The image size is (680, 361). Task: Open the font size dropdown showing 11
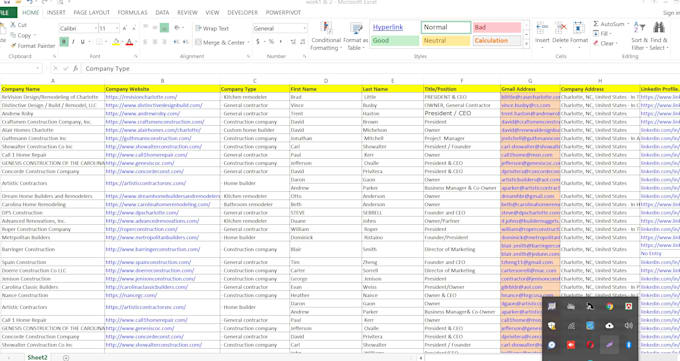117,29
